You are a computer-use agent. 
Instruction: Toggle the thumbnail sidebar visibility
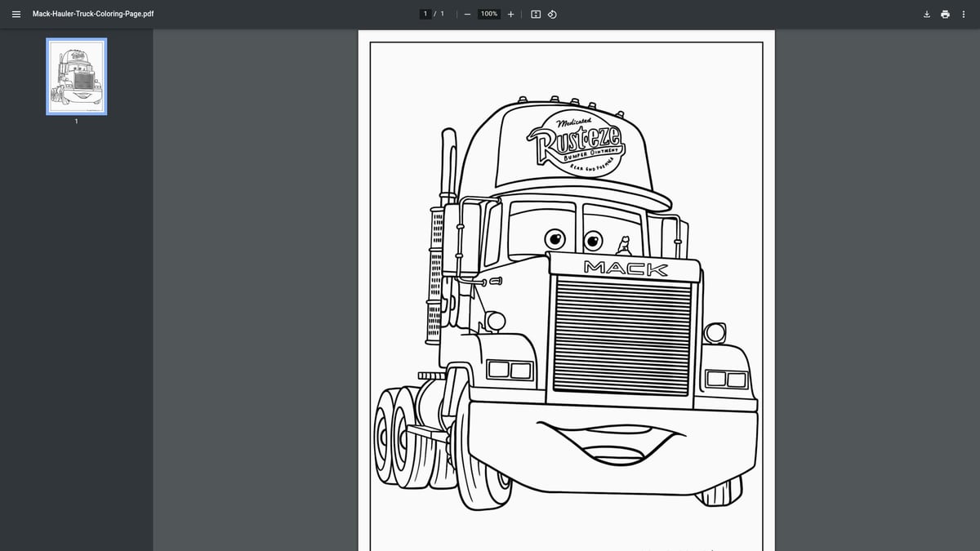(16, 13)
